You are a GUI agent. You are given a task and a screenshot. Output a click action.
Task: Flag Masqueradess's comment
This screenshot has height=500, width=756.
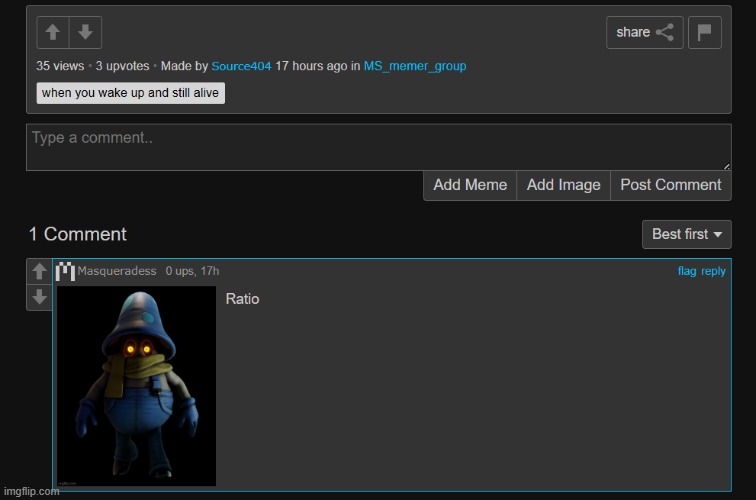point(687,271)
